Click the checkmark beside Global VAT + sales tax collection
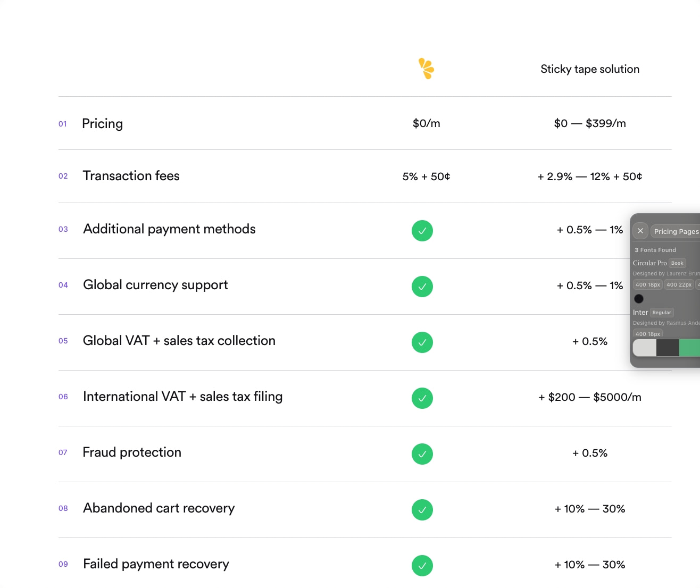Image resolution: width=700 pixels, height=588 pixels. click(x=422, y=342)
